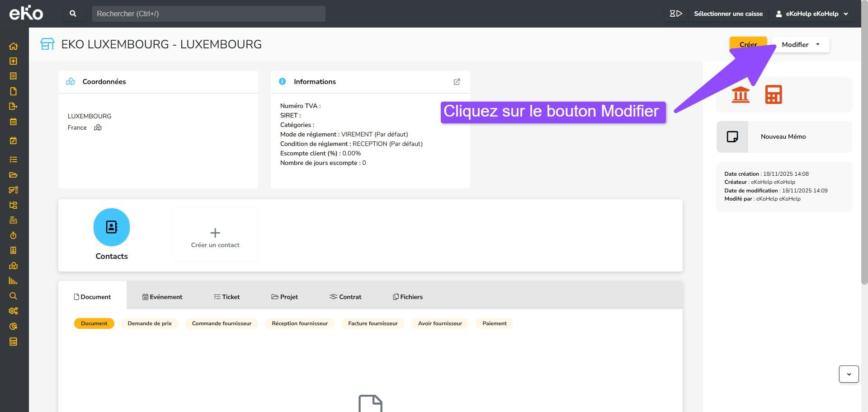Click the sidebar stopwatch timer icon
868x412 pixels.
point(13,235)
